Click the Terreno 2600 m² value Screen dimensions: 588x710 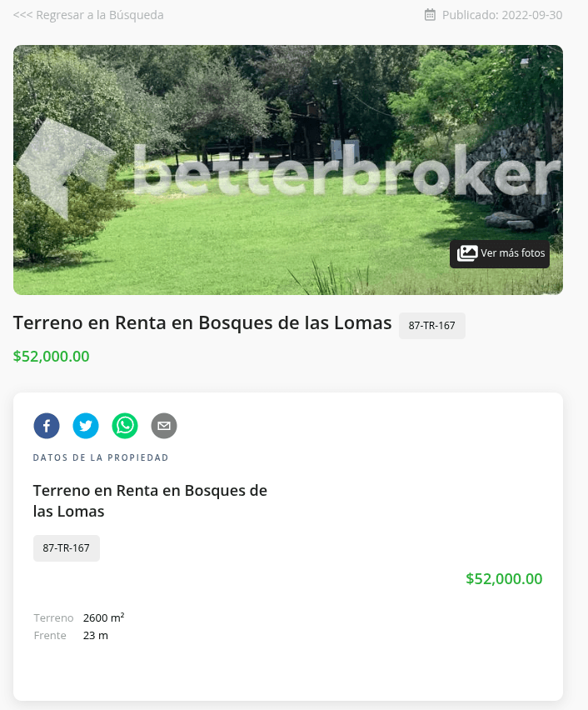pos(103,617)
